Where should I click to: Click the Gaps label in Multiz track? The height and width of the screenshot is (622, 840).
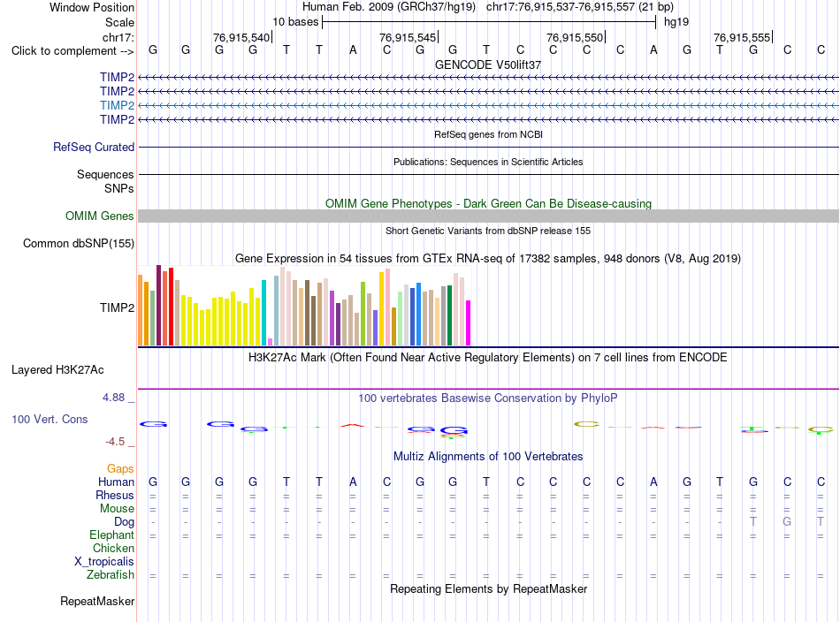[x=120, y=469]
